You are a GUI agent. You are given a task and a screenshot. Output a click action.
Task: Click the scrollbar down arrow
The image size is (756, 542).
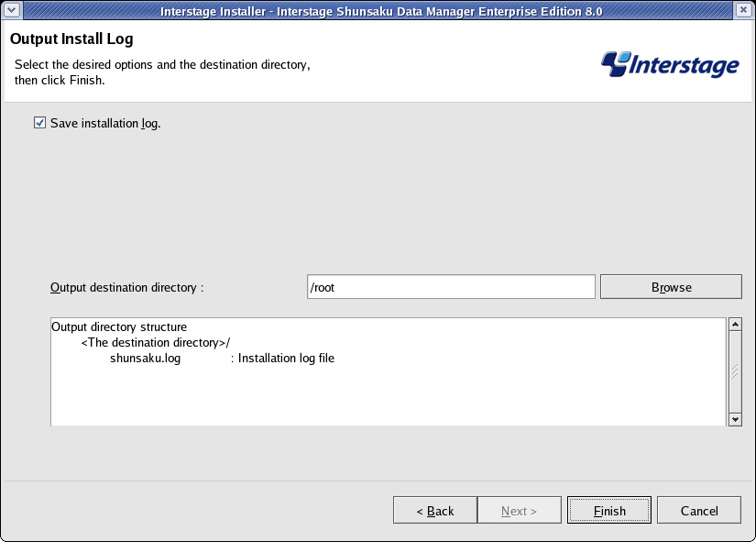(x=735, y=419)
